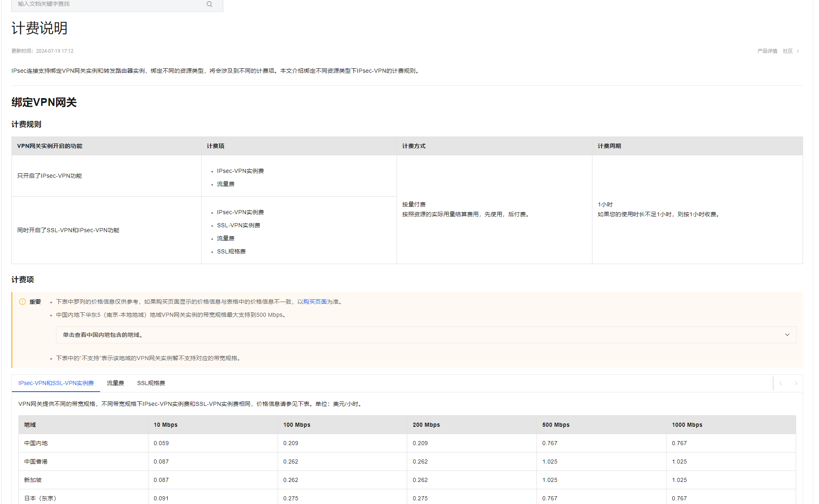Switch to the SSL规格费 tab
This screenshot has width=819, height=504.
(x=151, y=383)
